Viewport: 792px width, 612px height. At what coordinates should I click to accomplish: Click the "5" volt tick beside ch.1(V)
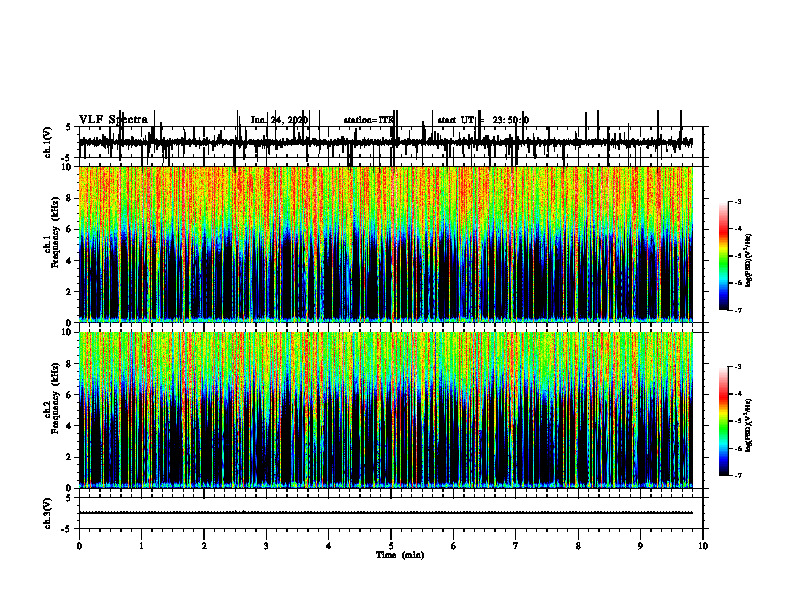(68, 127)
